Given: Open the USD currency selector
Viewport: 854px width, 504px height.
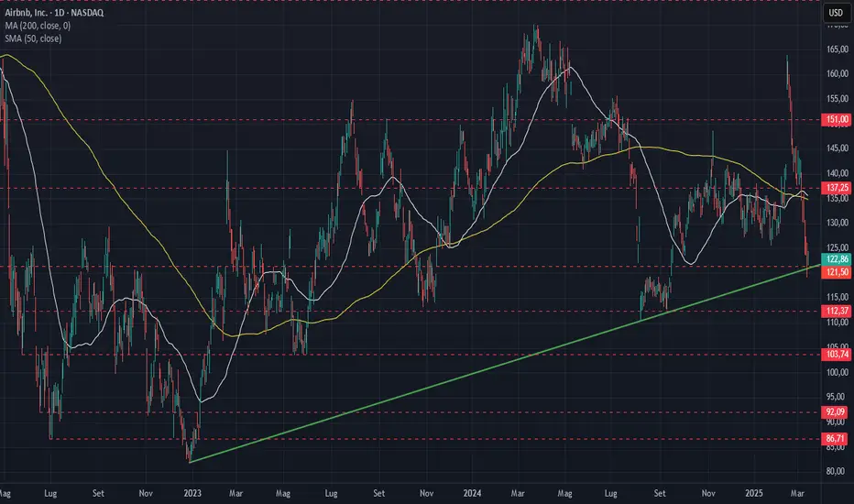Looking at the screenshot, I should tap(836, 13).
